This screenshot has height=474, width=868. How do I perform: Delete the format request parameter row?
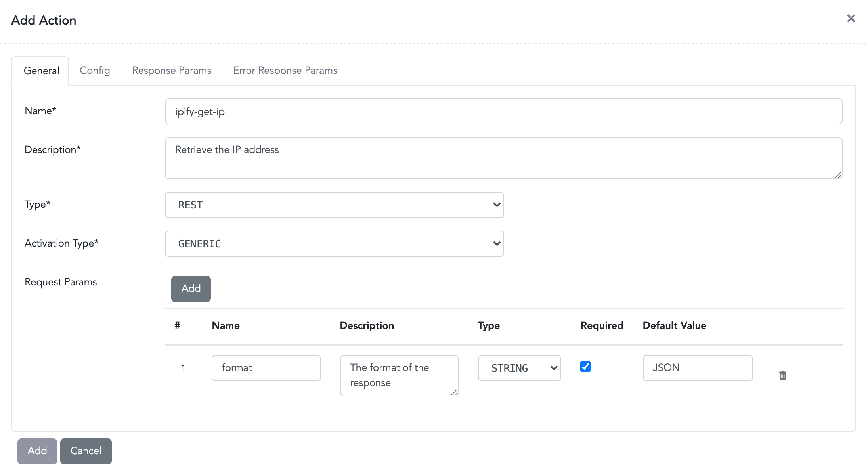coord(783,375)
